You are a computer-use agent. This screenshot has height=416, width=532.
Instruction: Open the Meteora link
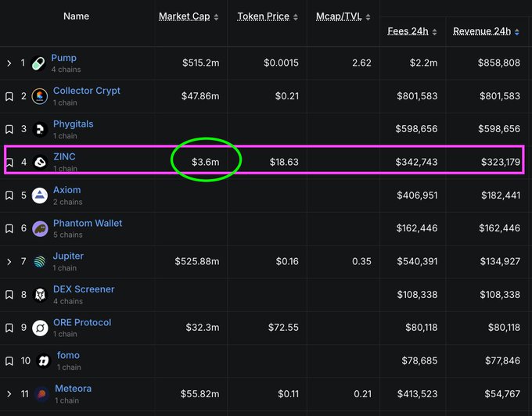[x=74, y=389]
